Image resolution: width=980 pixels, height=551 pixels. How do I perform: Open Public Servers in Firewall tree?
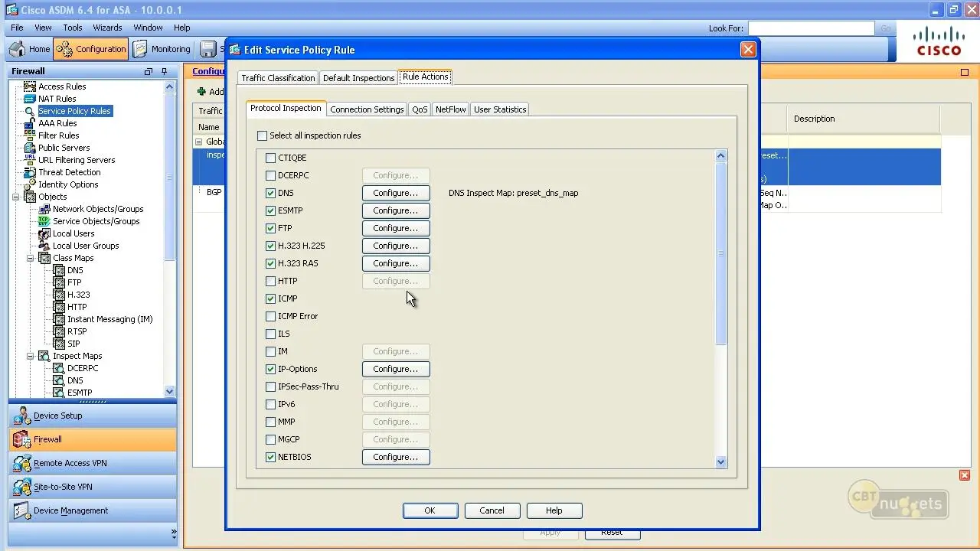[x=64, y=148]
